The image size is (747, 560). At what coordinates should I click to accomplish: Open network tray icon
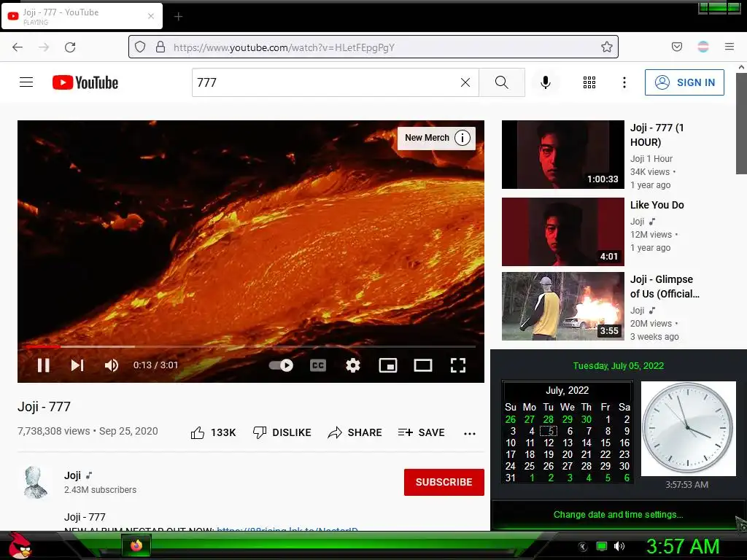pos(602,546)
